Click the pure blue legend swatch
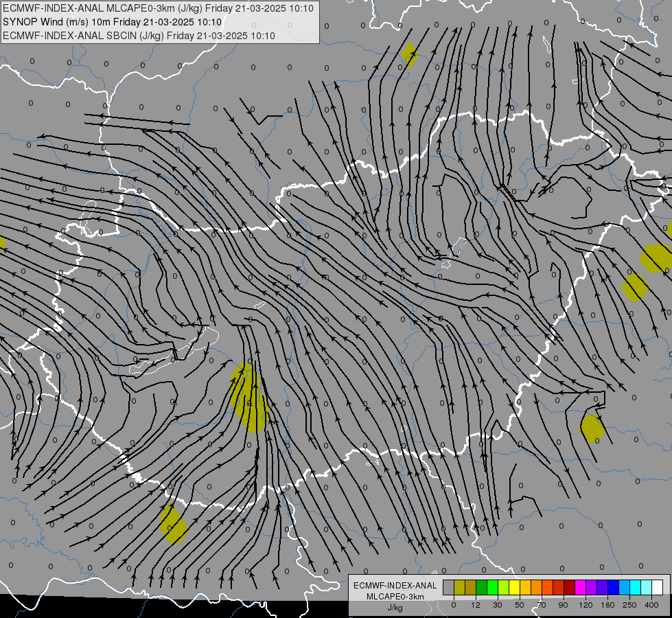Screen dimensions: 672x618 614,587
